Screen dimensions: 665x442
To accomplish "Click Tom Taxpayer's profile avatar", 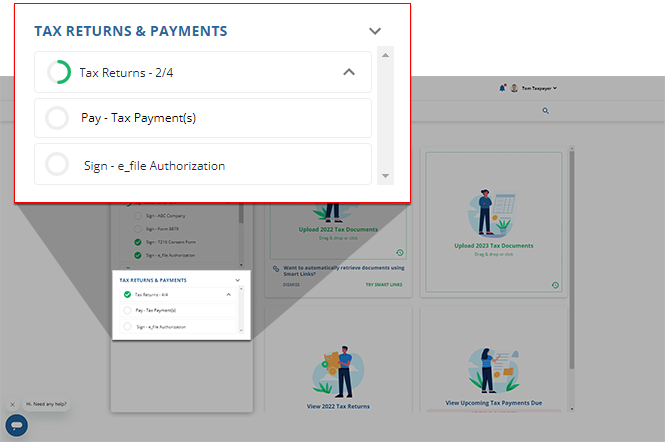I will 514,88.
